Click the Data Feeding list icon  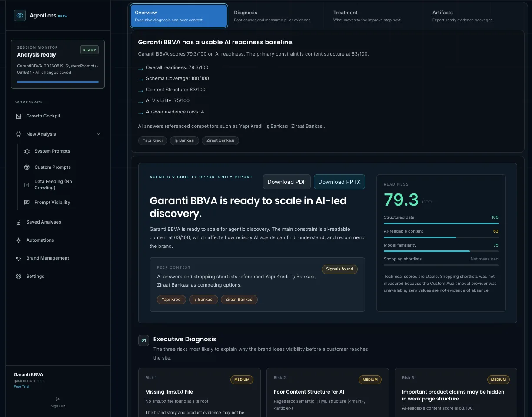coord(27,185)
